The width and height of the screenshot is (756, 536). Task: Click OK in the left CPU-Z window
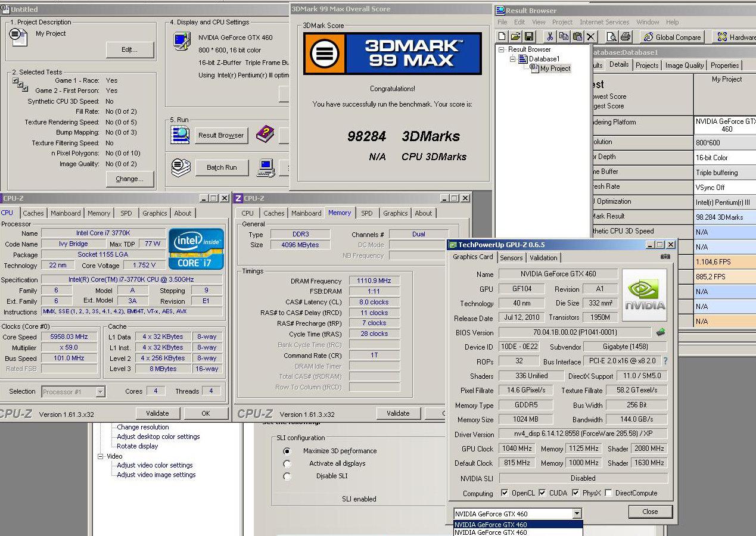pos(206,413)
